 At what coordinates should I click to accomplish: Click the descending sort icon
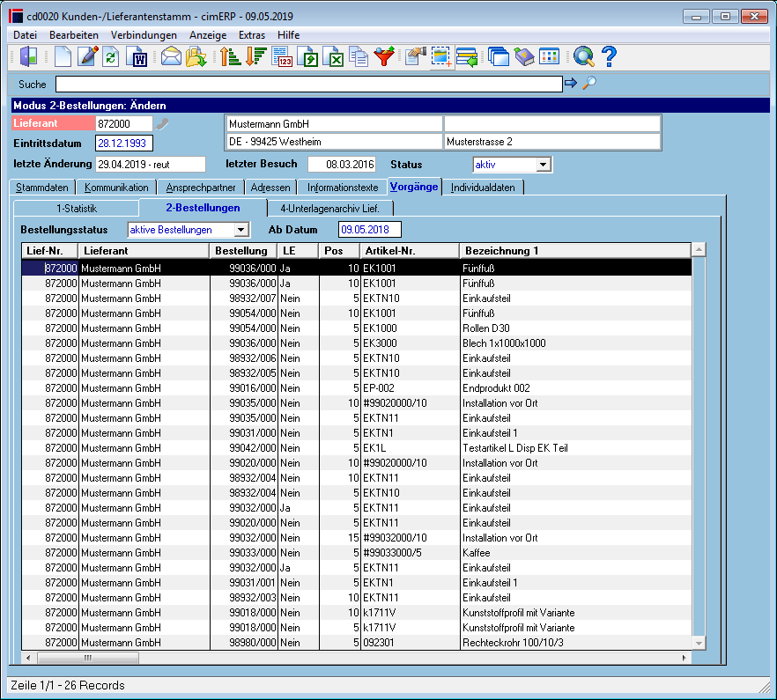(255, 56)
